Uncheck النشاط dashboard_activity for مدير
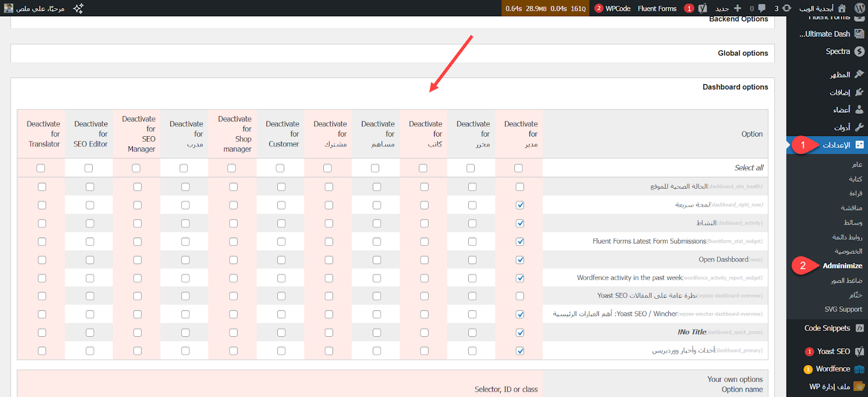 [x=520, y=223]
